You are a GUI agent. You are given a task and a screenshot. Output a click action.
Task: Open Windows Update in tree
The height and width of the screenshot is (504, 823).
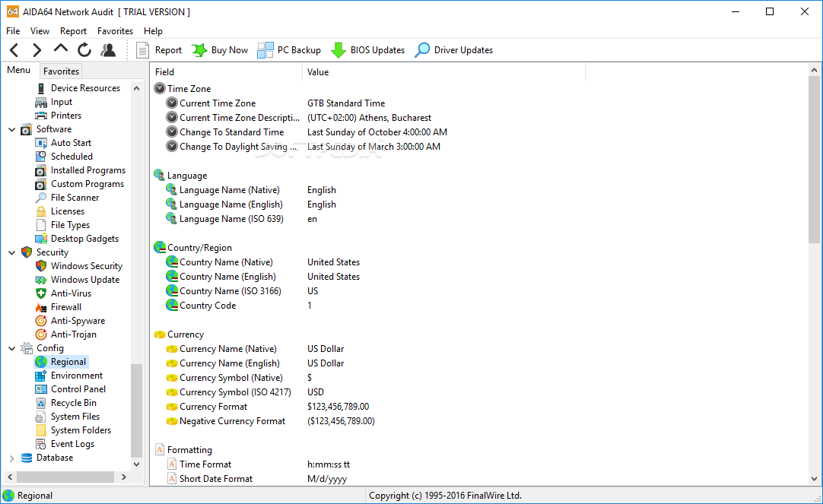78,280
